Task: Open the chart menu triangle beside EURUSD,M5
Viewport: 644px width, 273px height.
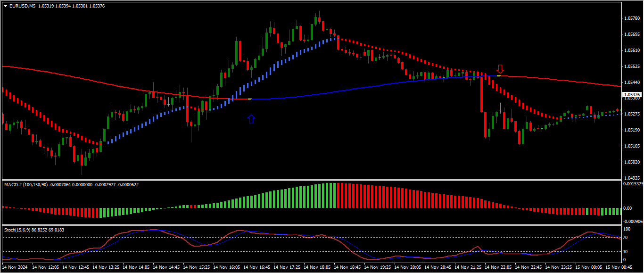Action: (5, 6)
